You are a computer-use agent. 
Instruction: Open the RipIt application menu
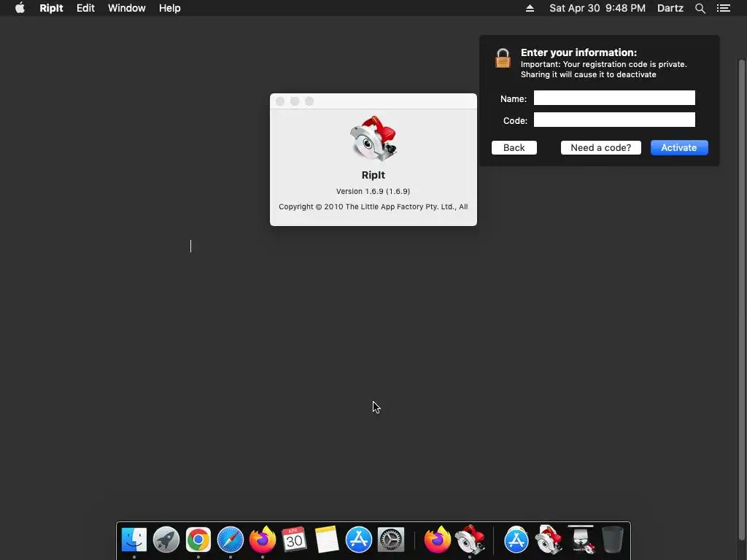pyautogui.click(x=51, y=8)
